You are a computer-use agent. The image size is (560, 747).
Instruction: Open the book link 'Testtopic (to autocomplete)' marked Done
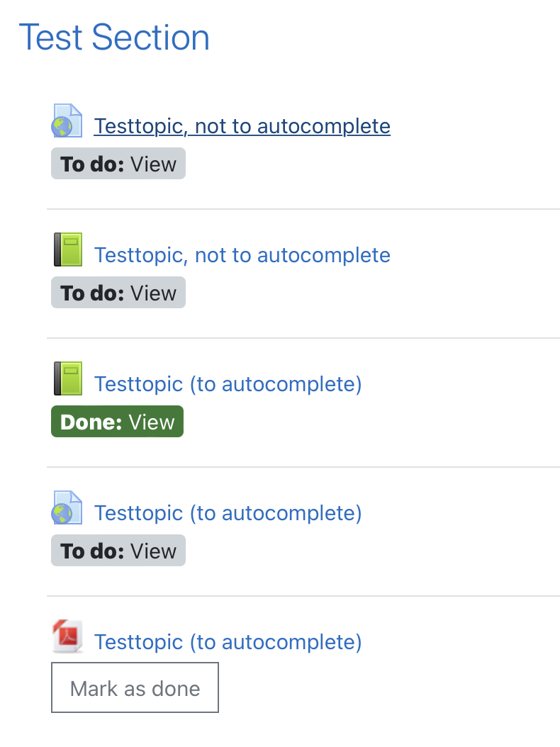228,384
